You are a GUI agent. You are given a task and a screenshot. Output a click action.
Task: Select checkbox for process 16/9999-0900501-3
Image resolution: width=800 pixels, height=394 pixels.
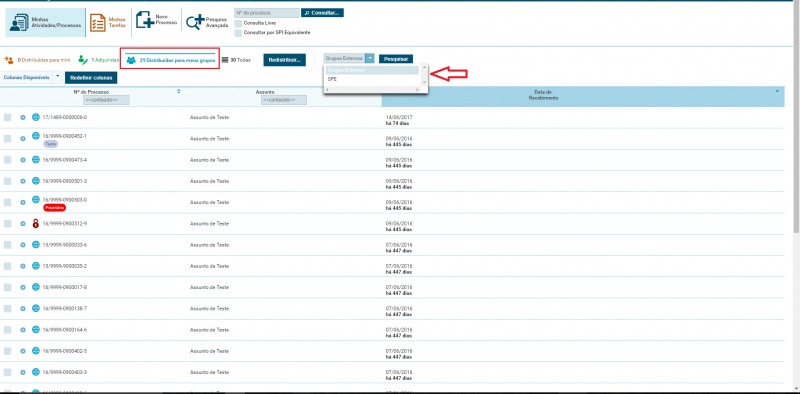click(x=7, y=181)
